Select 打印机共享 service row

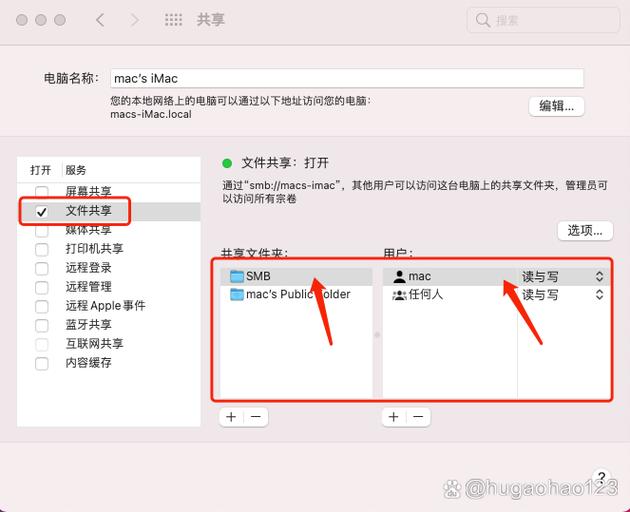tap(109, 249)
